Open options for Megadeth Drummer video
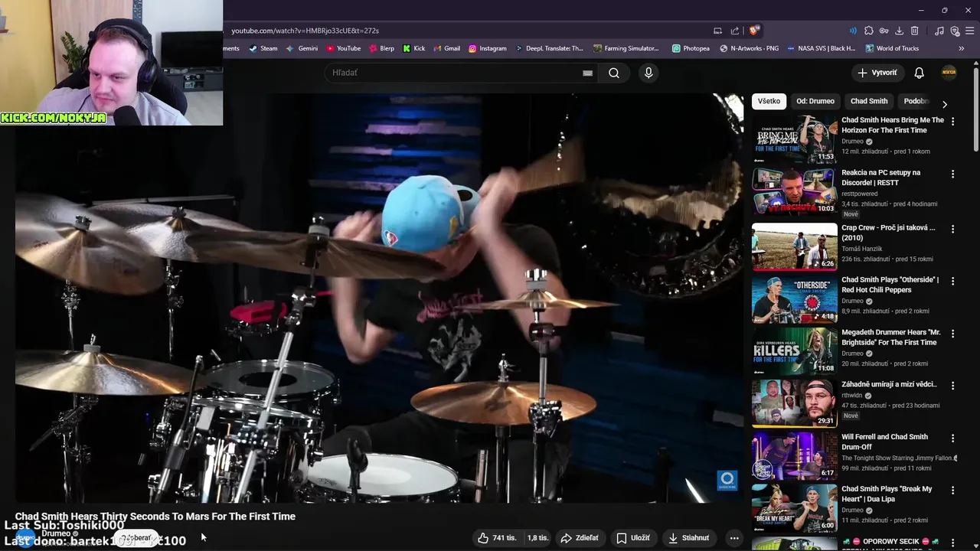This screenshot has width=980, height=551. point(952,334)
